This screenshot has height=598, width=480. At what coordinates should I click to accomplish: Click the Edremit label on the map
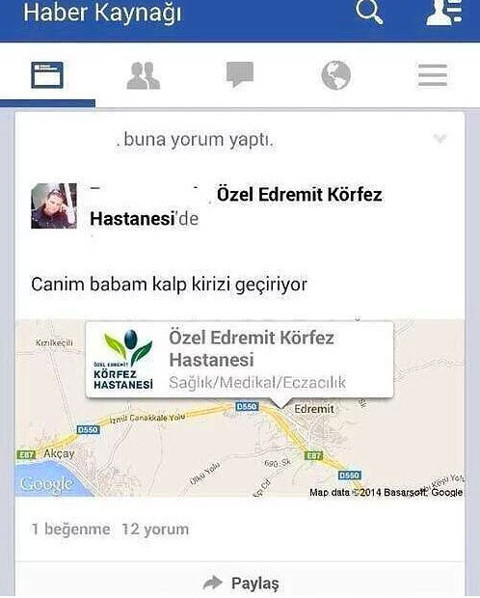314,409
